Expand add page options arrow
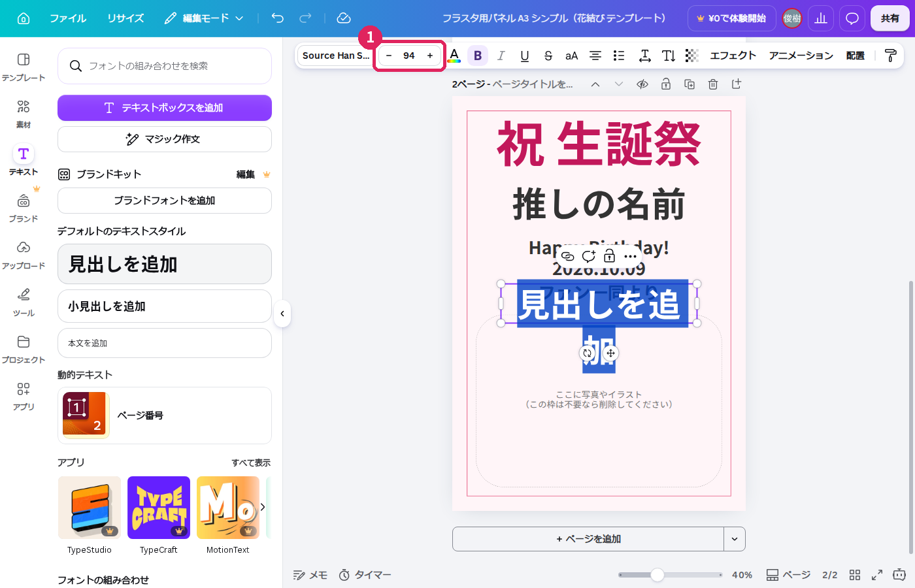This screenshot has height=588, width=915. (x=735, y=539)
